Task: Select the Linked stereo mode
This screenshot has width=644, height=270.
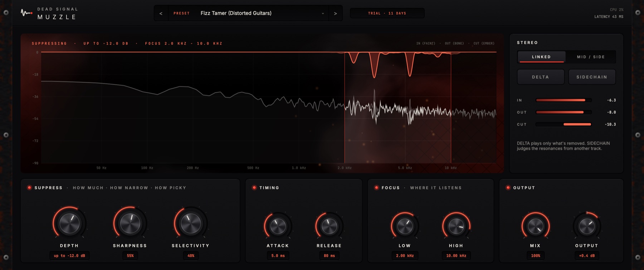Action: click(x=541, y=57)
